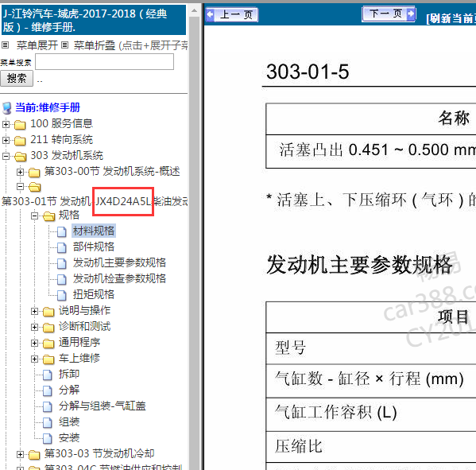Expand the 211 转向系统 node
Screen dimensions: 476x470
click(x=6, y=140)
